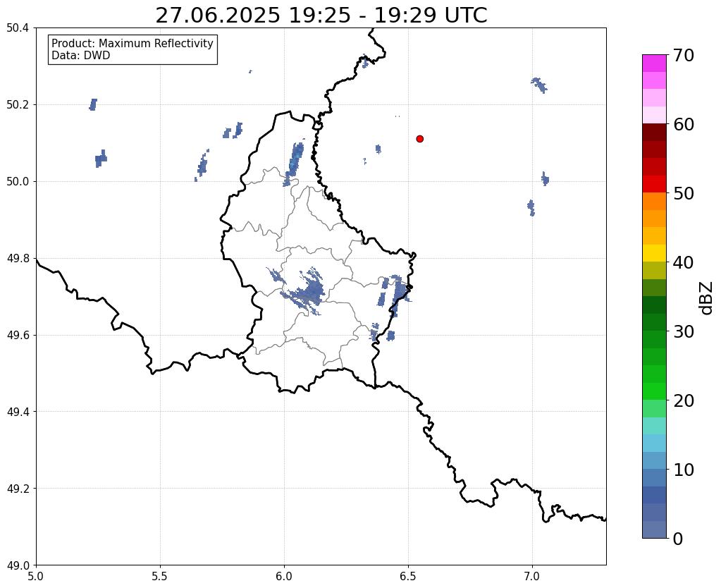
Task: Click the 40 tick label on colorbar
Action: point(684,262)
